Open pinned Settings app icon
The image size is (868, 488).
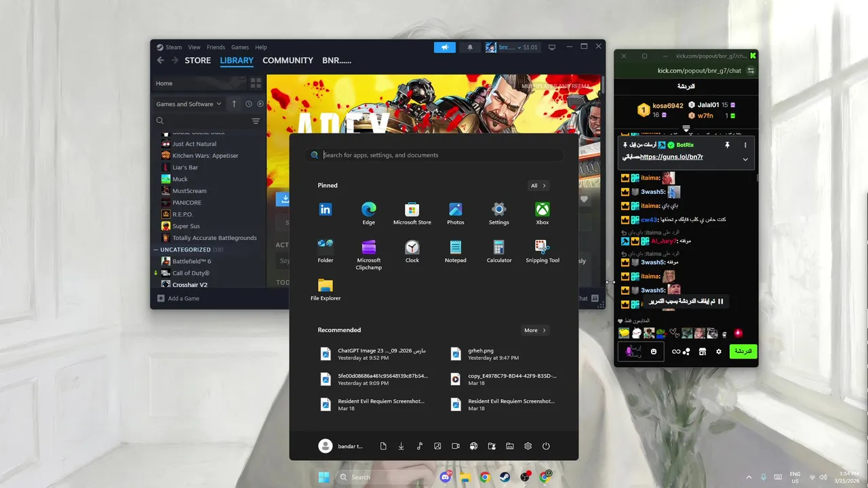coord(499,213)
